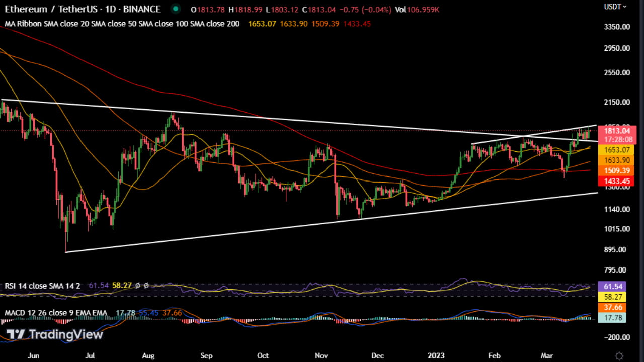
Task: Click the green market status dot
Action: (x=175, y=9)
